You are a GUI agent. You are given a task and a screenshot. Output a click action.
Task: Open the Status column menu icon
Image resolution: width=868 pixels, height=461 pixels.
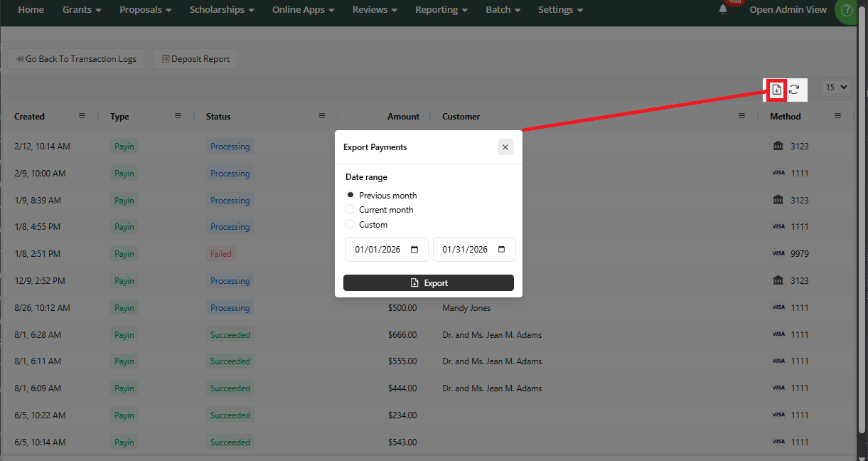click(x=322, y=116)
